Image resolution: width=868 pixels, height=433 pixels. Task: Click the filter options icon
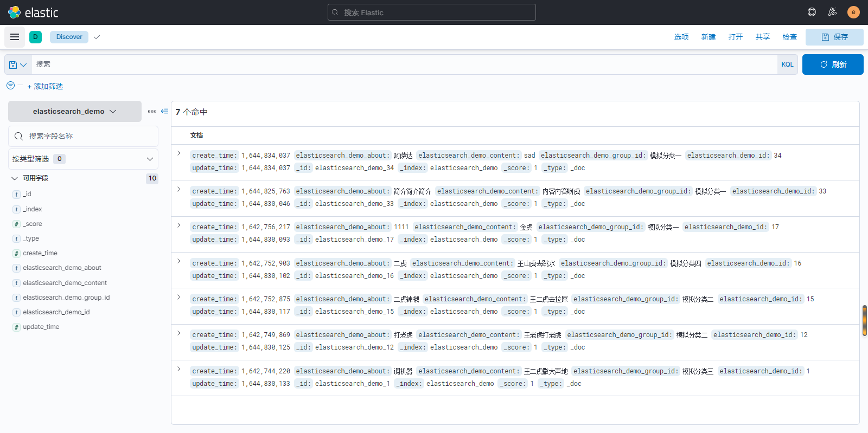(x=10, y=86)
